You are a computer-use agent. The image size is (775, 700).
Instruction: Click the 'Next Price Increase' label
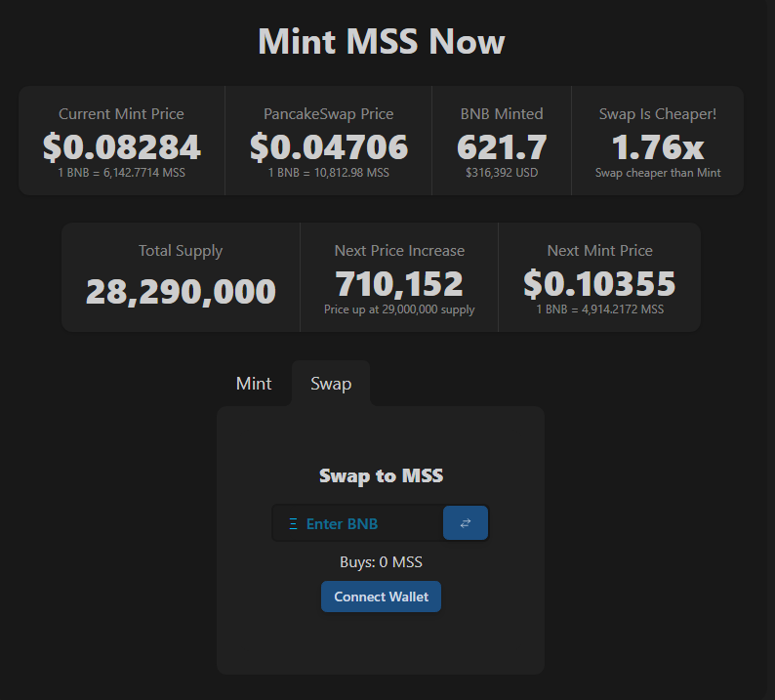399,251
